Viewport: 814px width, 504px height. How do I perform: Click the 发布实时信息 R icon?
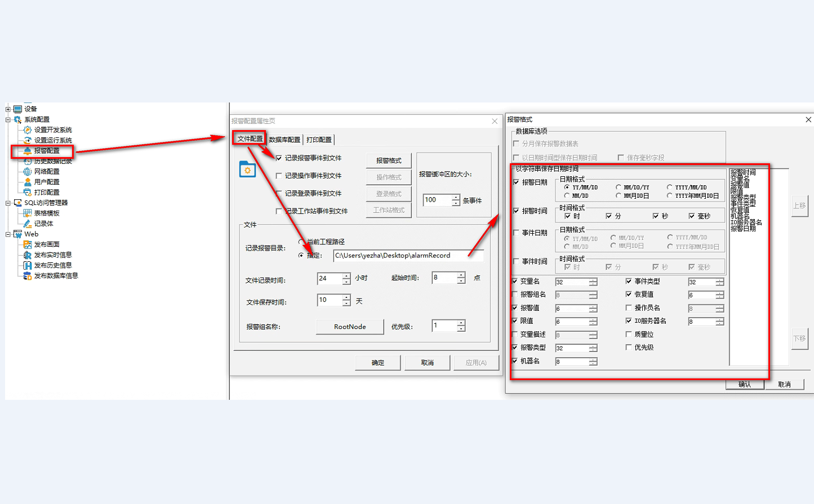coord(28,255)
